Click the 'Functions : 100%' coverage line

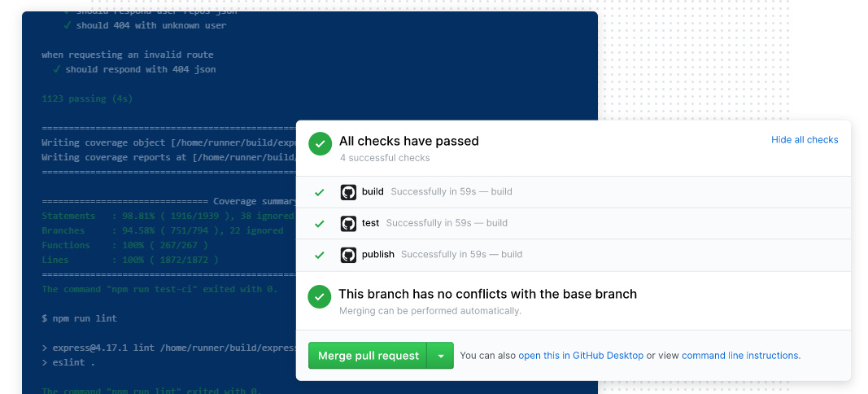click(x=125, y=245)
